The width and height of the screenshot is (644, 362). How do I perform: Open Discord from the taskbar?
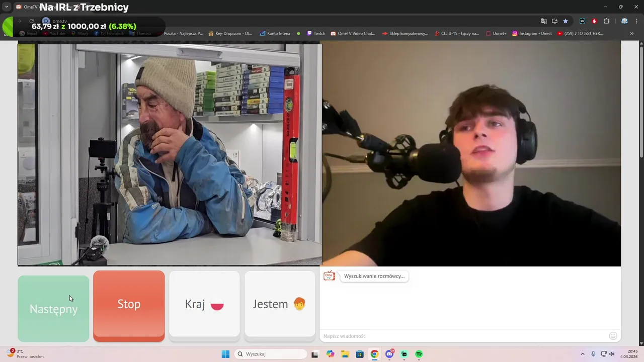389,354
